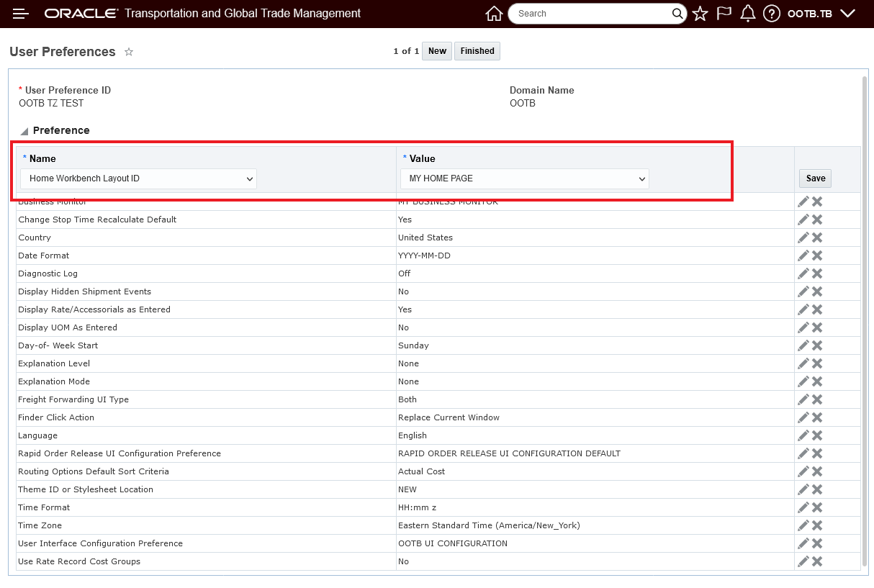Open the preference Name dropdown

pos(138,178)
